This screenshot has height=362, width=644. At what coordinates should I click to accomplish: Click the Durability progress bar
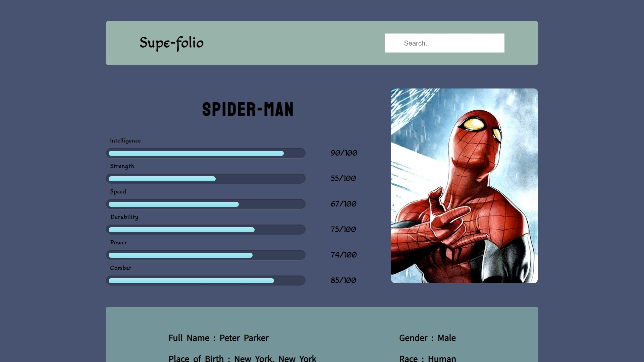tap(206, 229)
